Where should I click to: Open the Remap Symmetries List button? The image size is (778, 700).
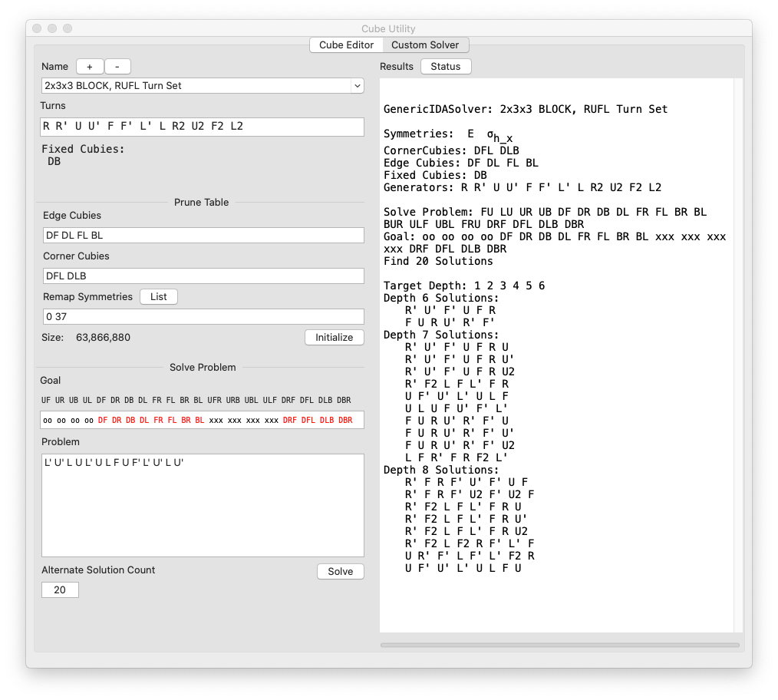pos(159,297)
